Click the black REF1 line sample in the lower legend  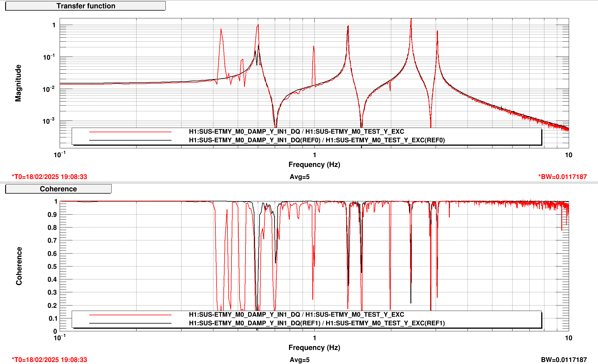tap(130, 323)
